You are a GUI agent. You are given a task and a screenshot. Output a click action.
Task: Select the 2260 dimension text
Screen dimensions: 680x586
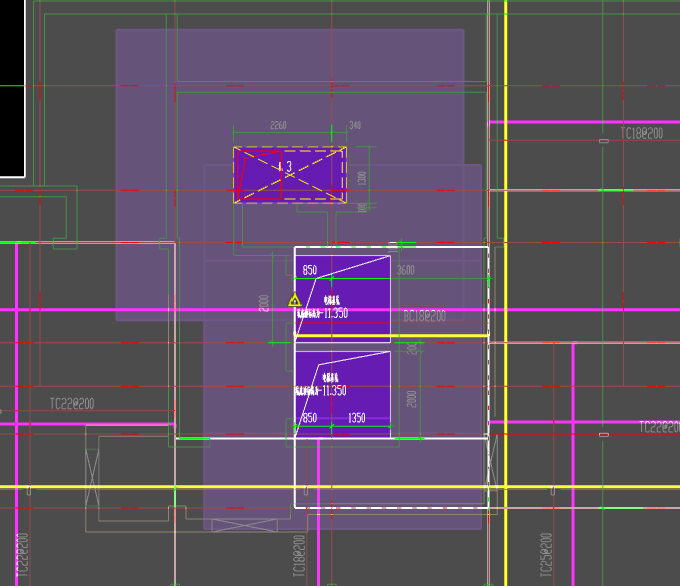click(278, 125)
